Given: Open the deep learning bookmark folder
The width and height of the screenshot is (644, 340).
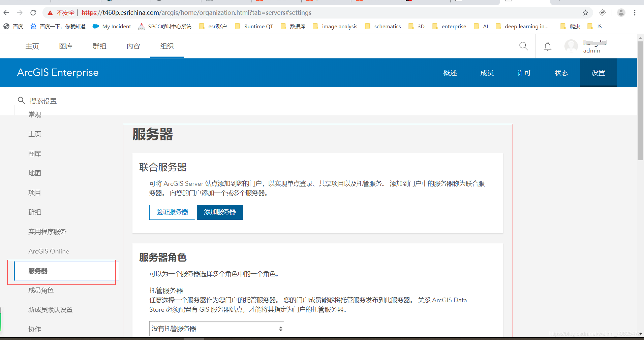Looking at the screenshot, I should [x=522, y=27].
